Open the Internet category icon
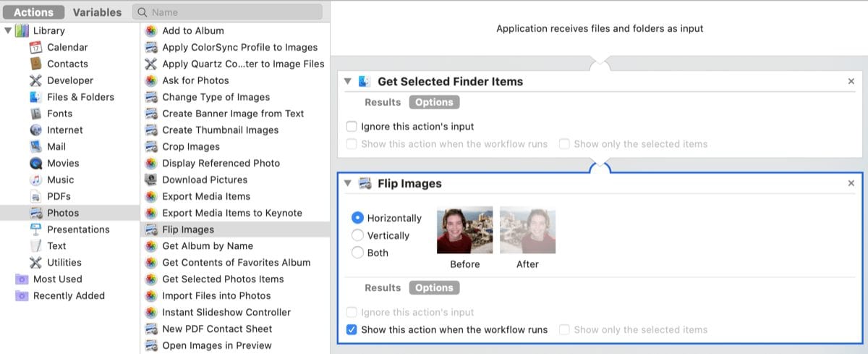The width and height of the screenshot is (868, 354). click(x=35, y=130)
